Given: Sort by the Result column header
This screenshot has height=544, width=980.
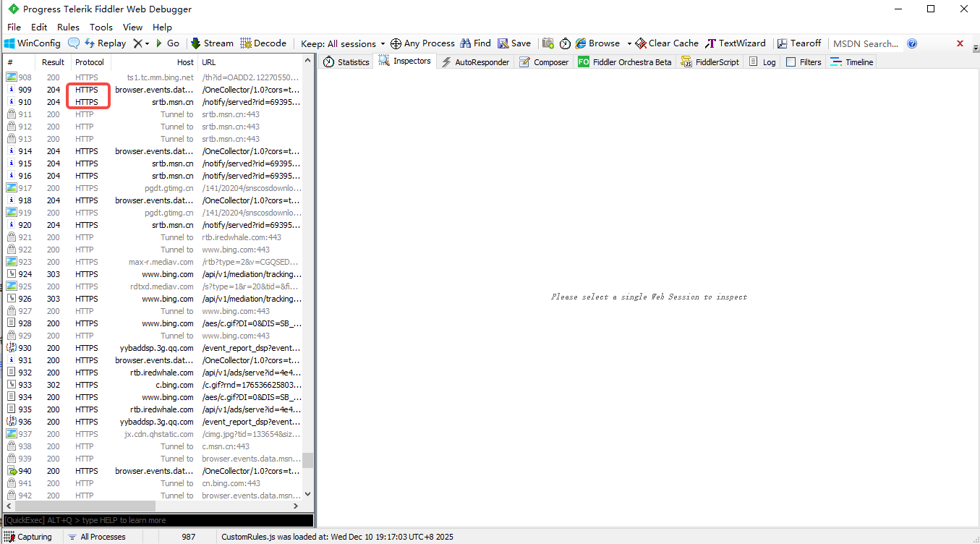Looking at the screenshot, I should coord(53,62).
